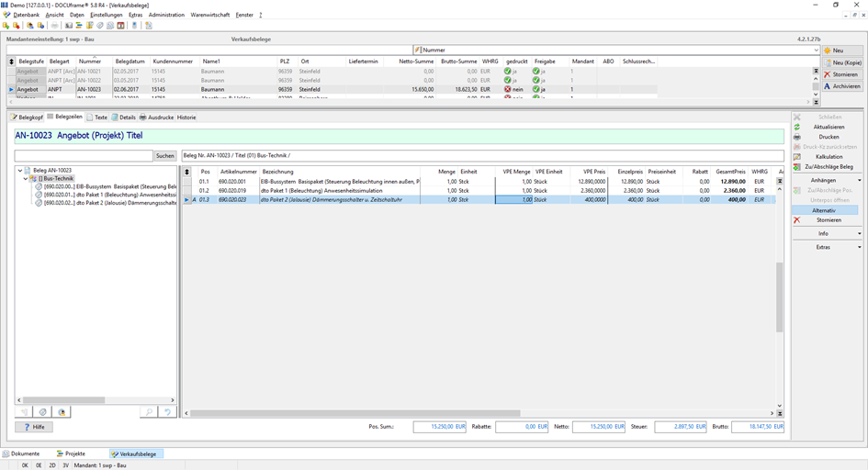This screenshot has width=868, height=470.
Task: Click the paperclip button below the tree
Action: point(42,412)
